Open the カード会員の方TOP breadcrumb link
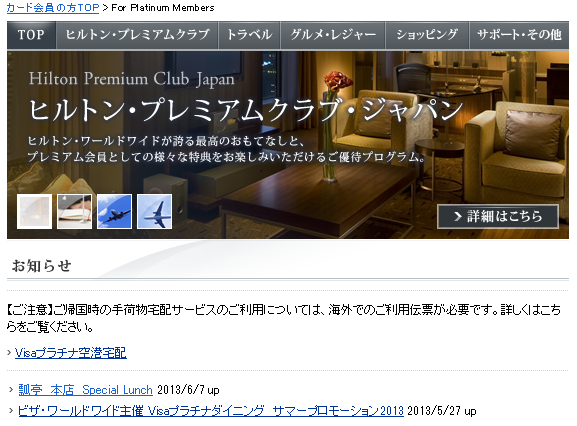Screen dimensions: 577x426 [53, 8]
